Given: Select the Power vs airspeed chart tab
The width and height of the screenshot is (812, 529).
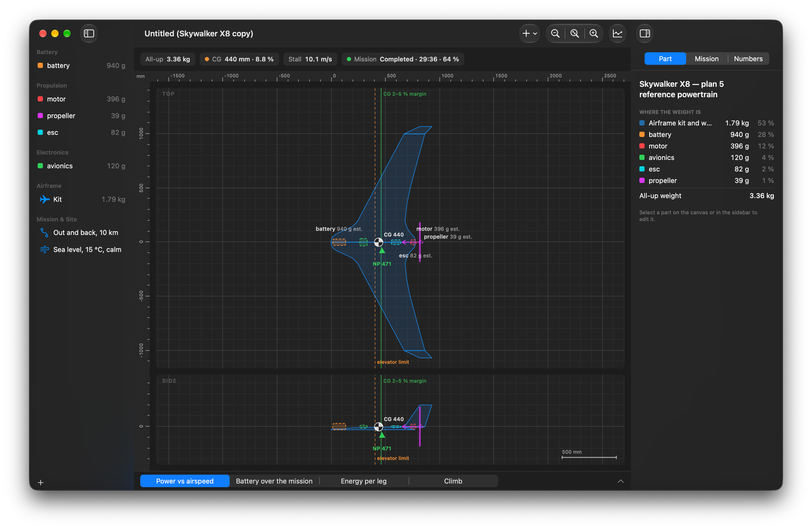Looking at the screenshot, I should point(185,481).
